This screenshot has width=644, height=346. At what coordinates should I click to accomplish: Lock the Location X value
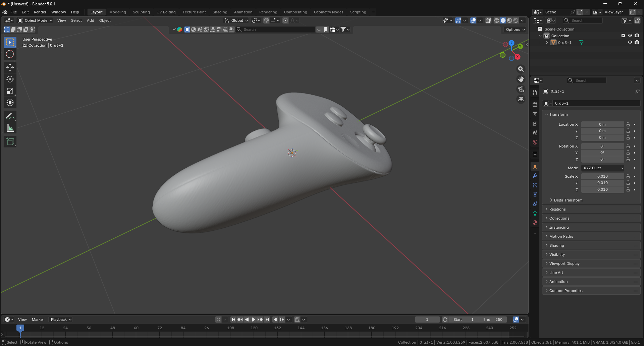pyautogui.click(x=628, y=124)
